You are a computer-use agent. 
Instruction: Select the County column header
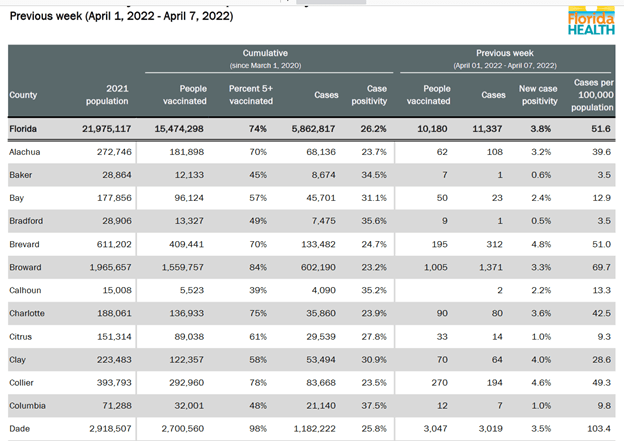(23, 95)
